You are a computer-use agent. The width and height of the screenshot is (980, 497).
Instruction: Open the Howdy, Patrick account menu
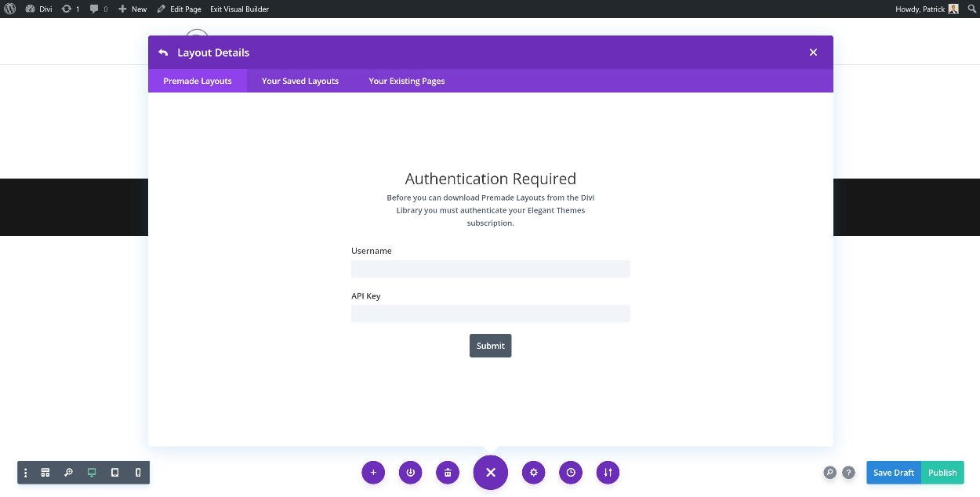coord(926,9)
